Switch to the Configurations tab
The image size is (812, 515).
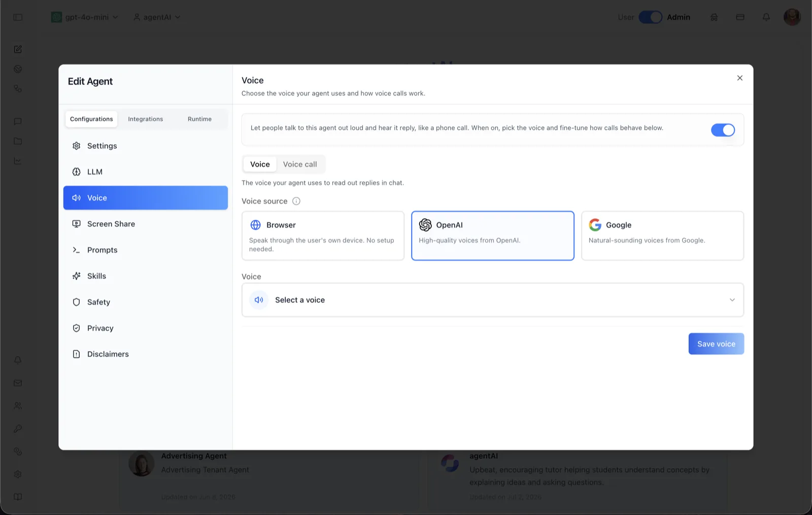(91, 119)
